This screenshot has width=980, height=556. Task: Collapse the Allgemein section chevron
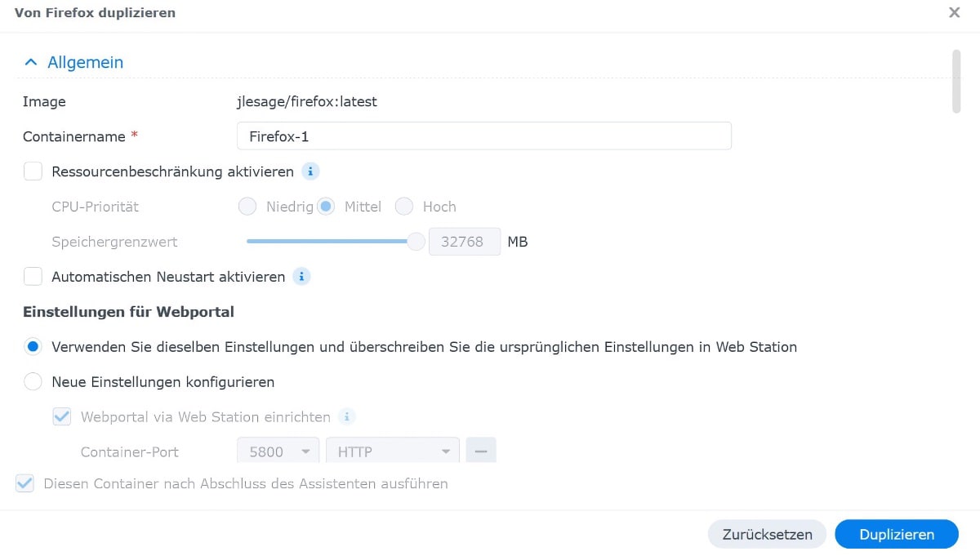coord(31,62)
